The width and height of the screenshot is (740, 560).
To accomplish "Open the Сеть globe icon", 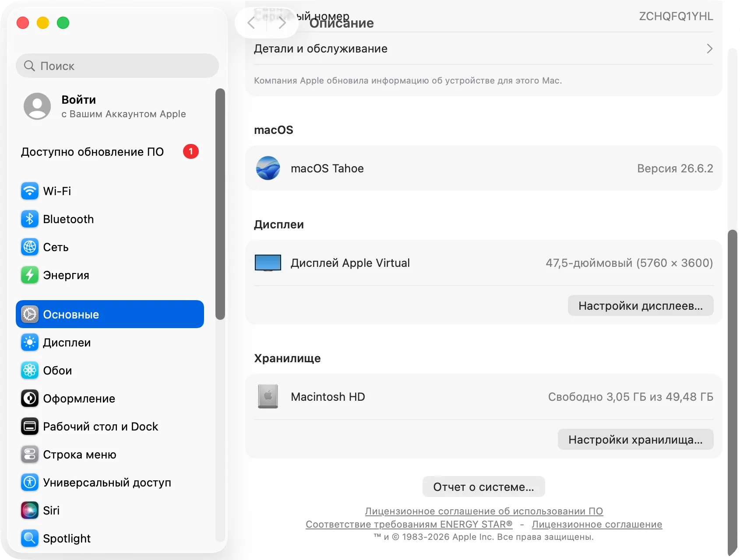I will 30,247.
